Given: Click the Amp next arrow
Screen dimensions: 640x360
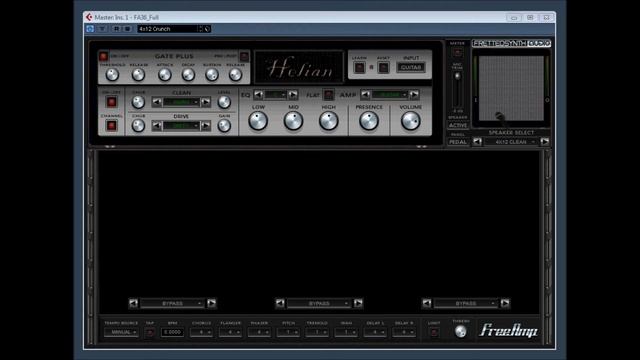Looking at the screenshot, I should coord(414,95).
